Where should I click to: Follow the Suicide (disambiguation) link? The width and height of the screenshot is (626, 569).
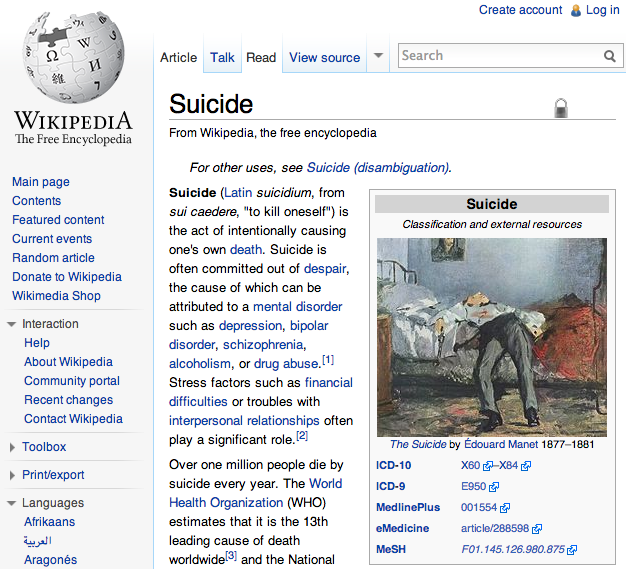click(377, 167)
